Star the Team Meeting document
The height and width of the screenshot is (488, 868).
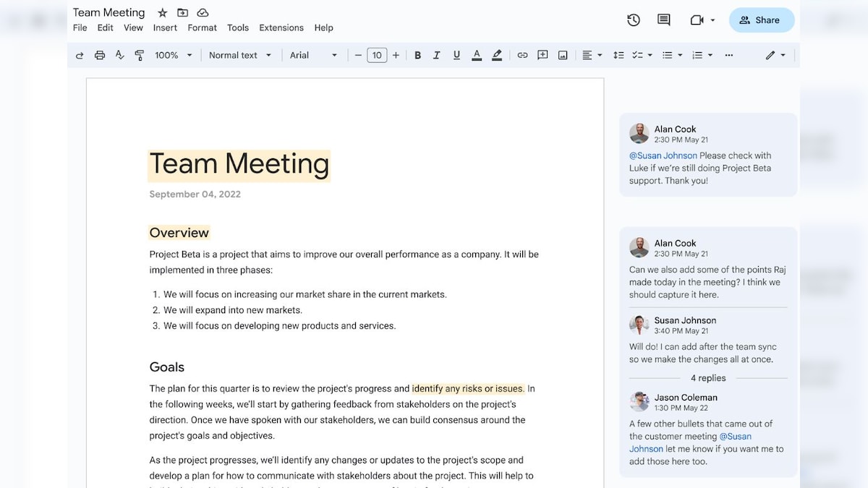(x=163, y=12)
